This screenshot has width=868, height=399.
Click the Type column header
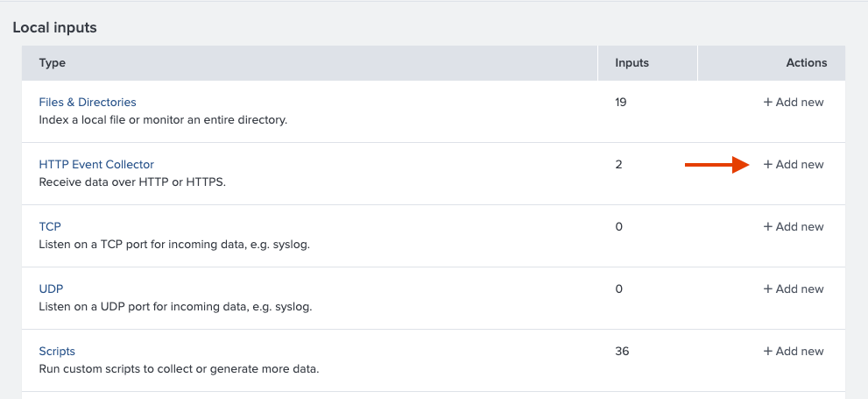coord(53,63)
